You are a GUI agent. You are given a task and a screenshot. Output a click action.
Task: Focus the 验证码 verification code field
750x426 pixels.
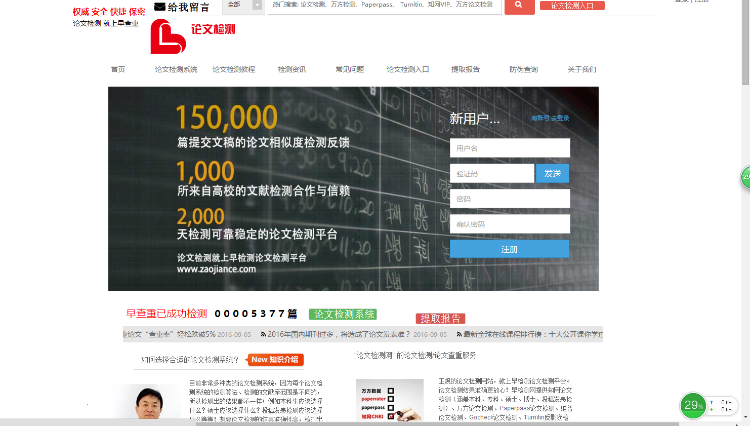492,174
